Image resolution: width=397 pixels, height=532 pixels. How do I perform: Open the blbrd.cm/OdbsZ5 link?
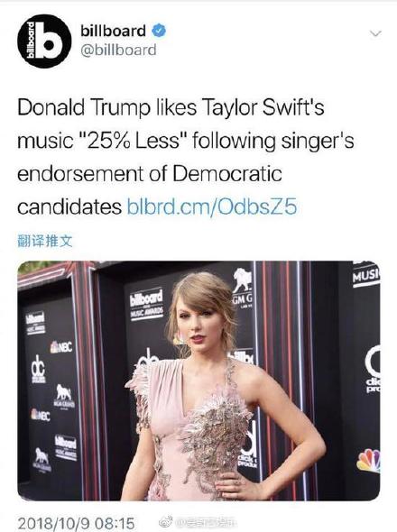coord(212,206)
